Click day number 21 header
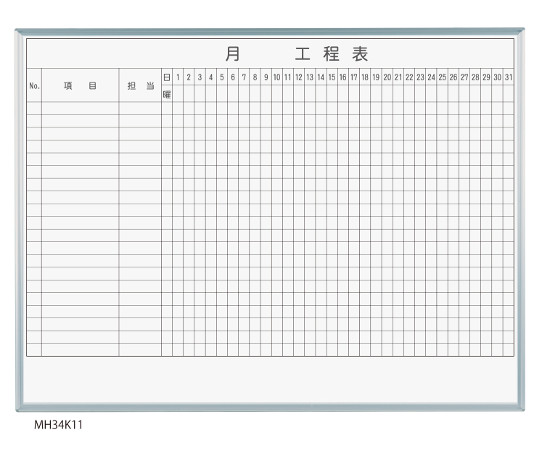Viewport: 540px width, 450px height. click(x=398, y=77)
